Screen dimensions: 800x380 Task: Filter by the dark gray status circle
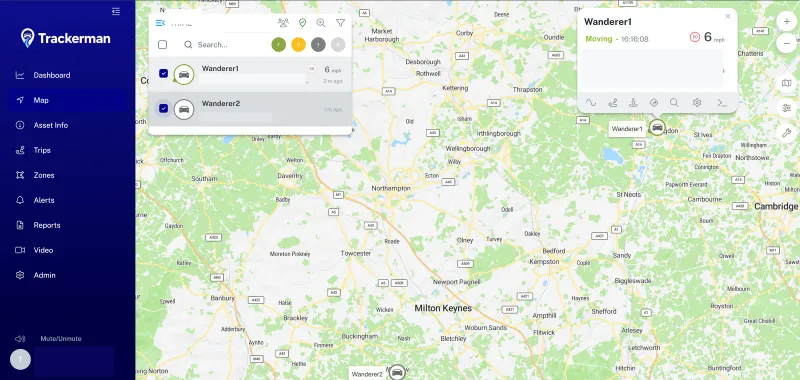point(318,45)
